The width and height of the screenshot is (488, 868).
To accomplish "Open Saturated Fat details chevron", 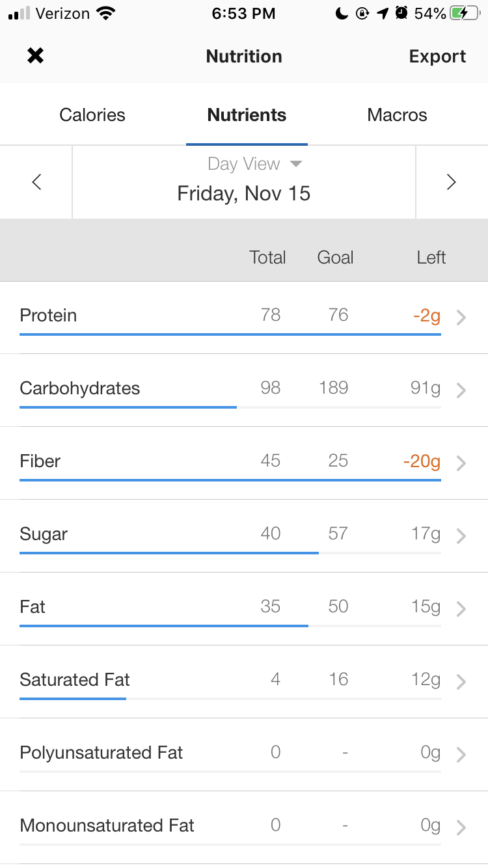I will tap(461, 682).
